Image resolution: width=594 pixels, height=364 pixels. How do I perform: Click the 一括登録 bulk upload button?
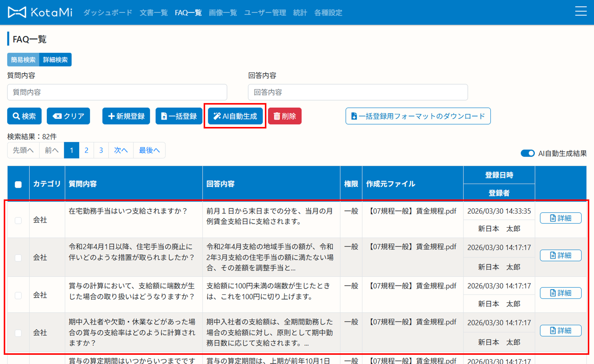(179, 116)
